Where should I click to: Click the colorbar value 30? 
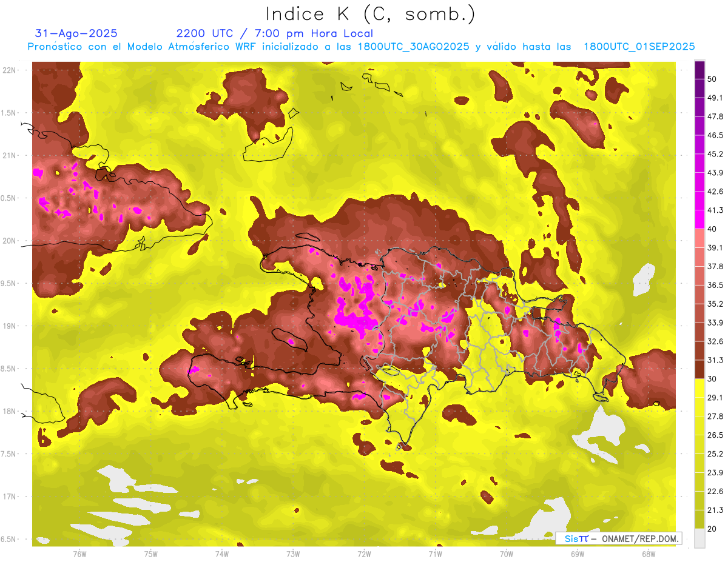click(712, 379)
